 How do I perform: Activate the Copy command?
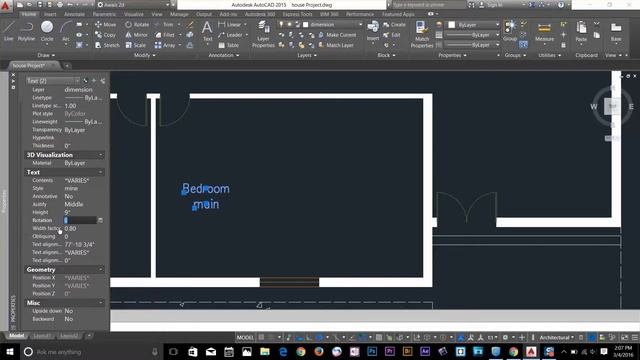coord(105,35)
